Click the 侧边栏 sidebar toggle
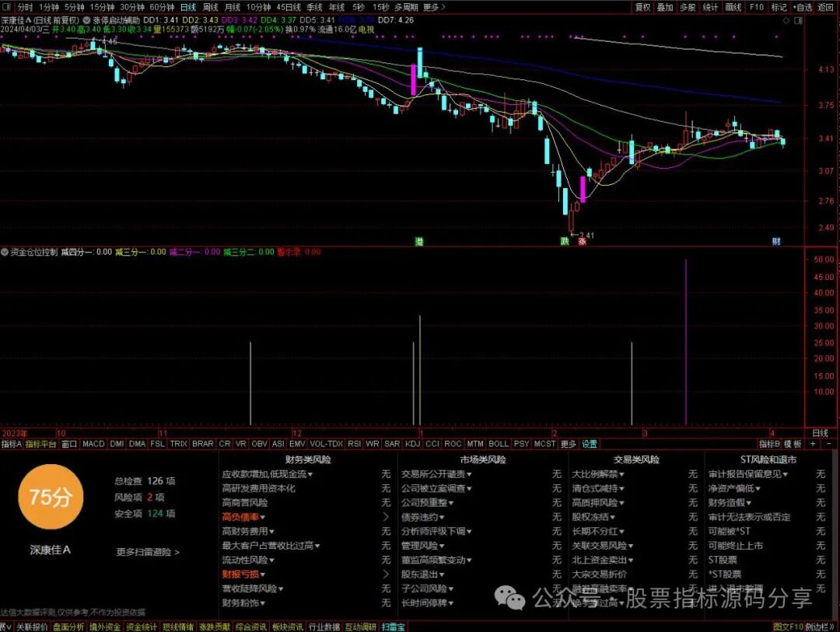The image size is (840, 632). 819,627
